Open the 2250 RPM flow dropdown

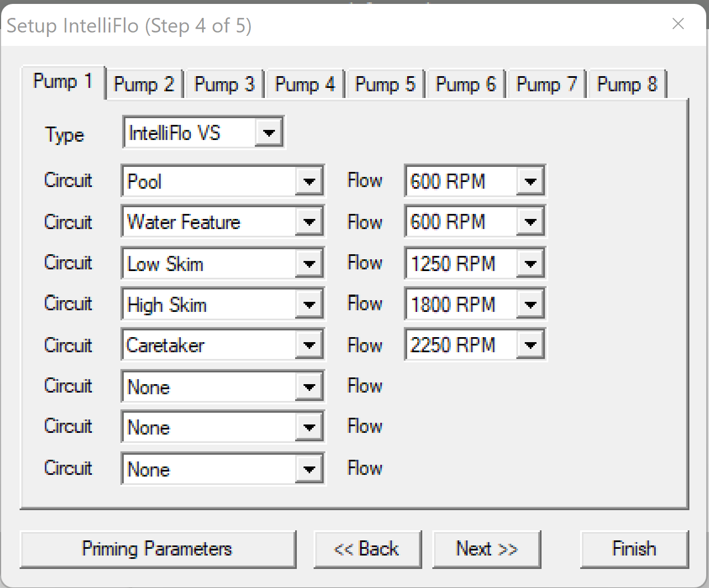click(475, 345)
